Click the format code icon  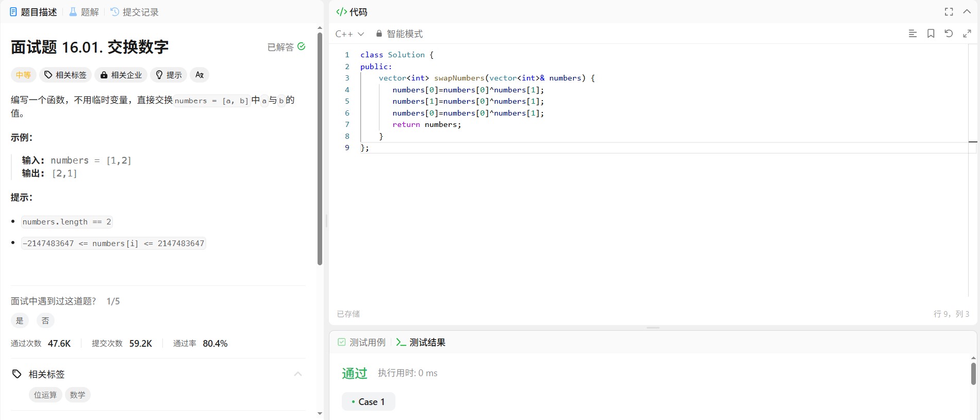click(912, 34)
